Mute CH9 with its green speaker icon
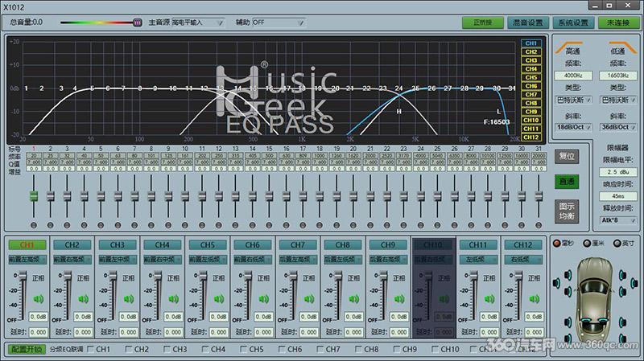The image size is (644, 361). coord(399,299)
